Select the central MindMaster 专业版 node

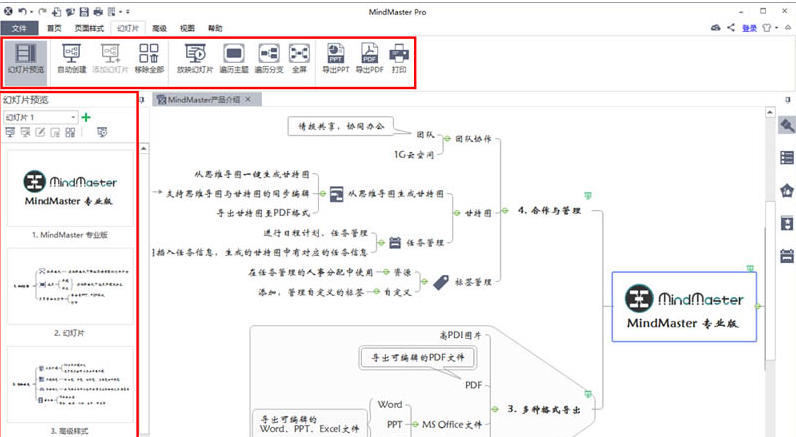684,307
